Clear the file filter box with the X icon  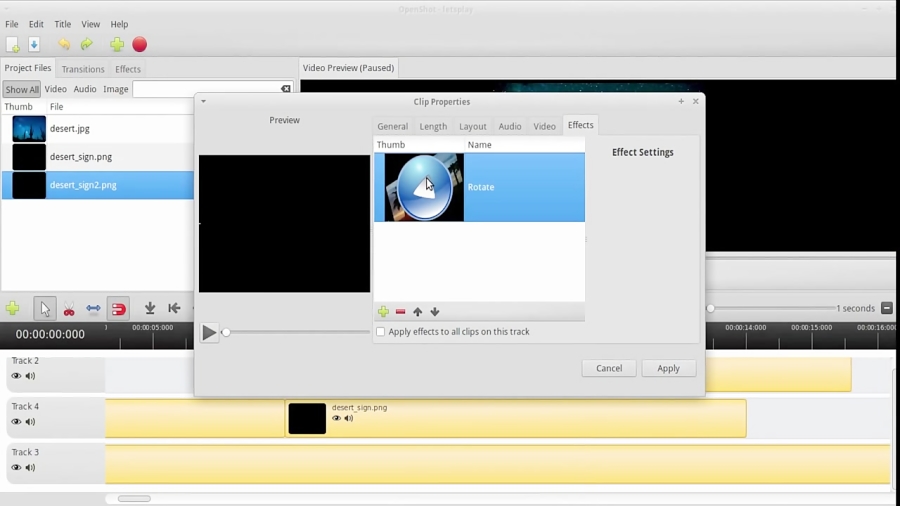coord(285,89)
